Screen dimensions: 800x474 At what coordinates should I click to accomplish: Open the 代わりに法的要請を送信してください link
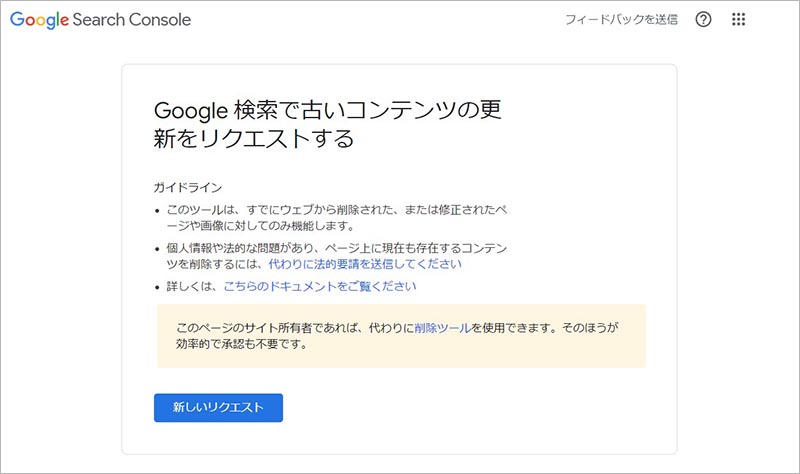point(365,264)
